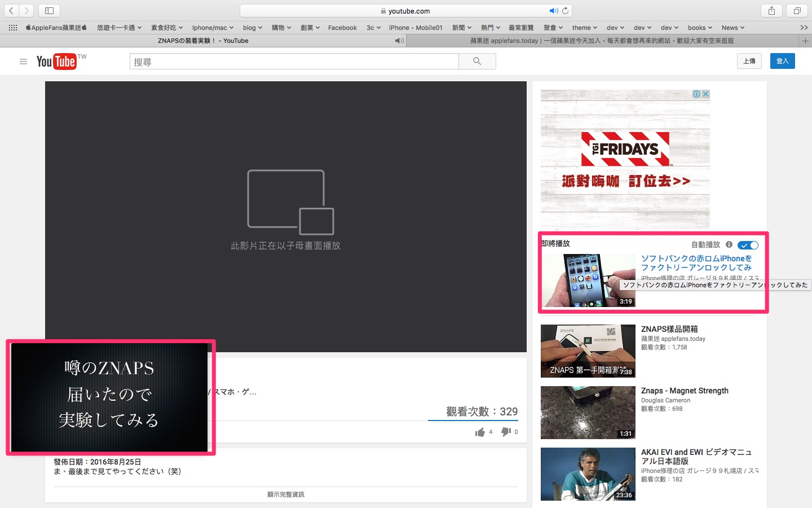Open the Facebook bookmark
Screen dimensions: 812x508
pos(342,28)
